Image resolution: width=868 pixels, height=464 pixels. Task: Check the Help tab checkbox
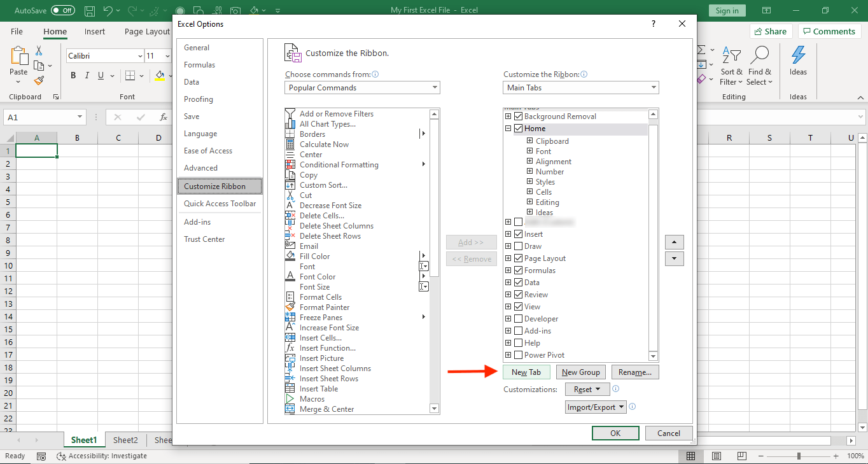[x=518, y=343]
